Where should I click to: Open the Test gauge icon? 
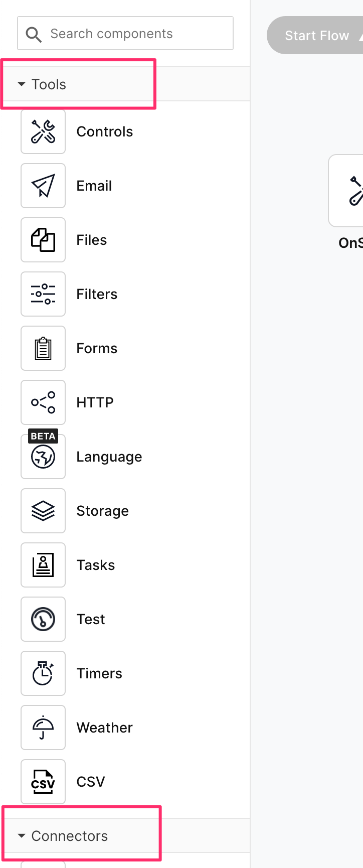pyautogui.click(x=43, y=619)
